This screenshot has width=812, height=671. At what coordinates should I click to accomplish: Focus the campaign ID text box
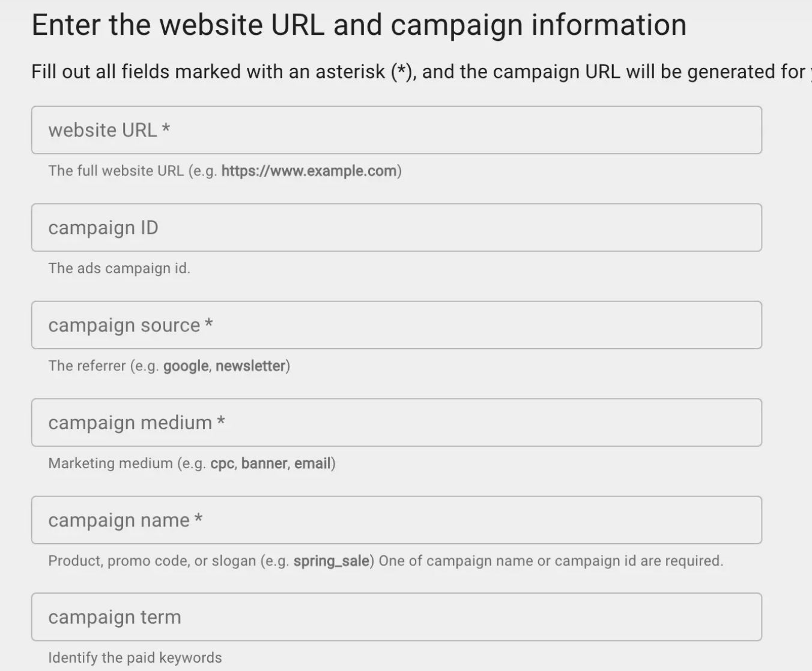click(396, 227)
